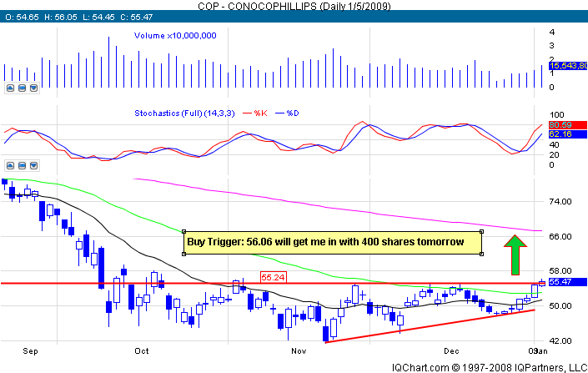Move the Volume panel down with its down-arrow icon
Image resolution: width=588 pixels, height=373 pixels.
point(33,88)
